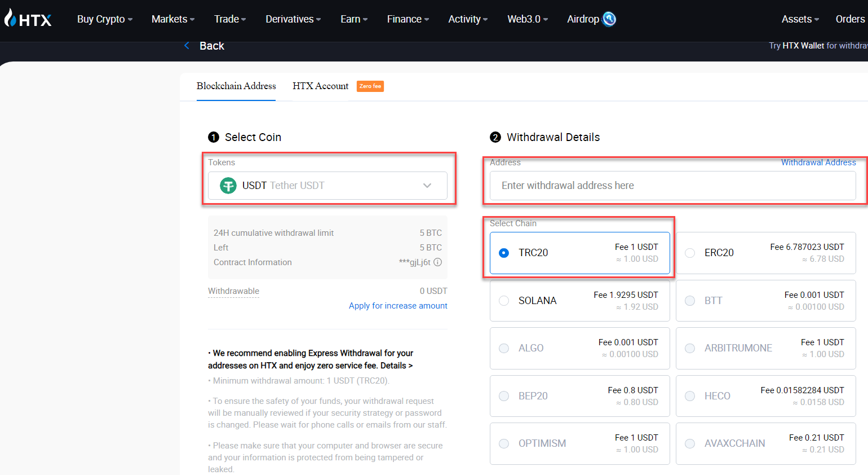The image size is (868, 475).
Task: Expand the Buy Crypto menu
Action: click(x=105, y=19)
